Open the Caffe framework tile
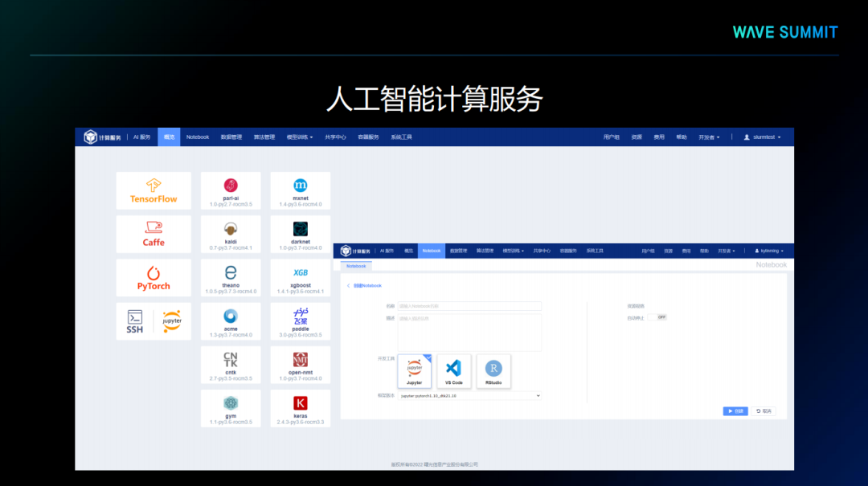The image size is (868, 486). pyautogui.click(x=154, y=234)
